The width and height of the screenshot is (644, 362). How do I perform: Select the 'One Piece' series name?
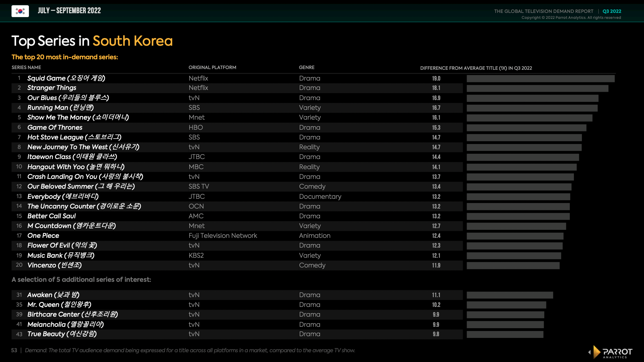tap(43, 235)
